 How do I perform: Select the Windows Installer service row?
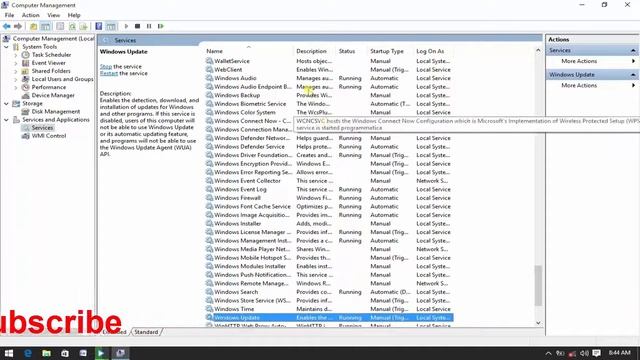[329, 224]
